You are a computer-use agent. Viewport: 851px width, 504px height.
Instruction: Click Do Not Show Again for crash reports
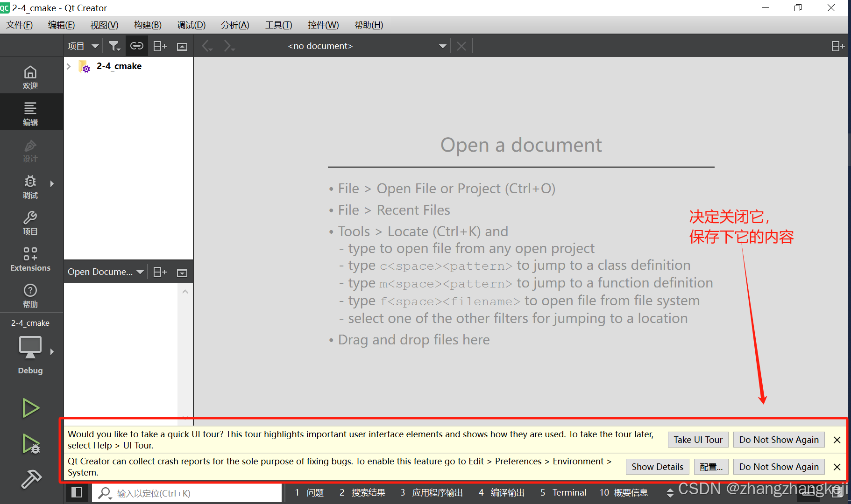coord(779,467)
